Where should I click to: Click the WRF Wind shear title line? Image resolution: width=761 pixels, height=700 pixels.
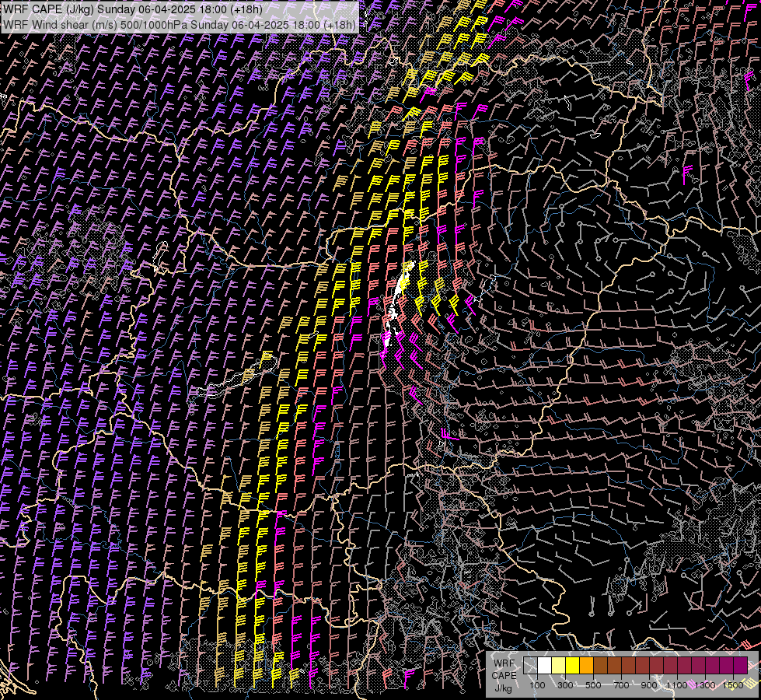click(179, 24)
